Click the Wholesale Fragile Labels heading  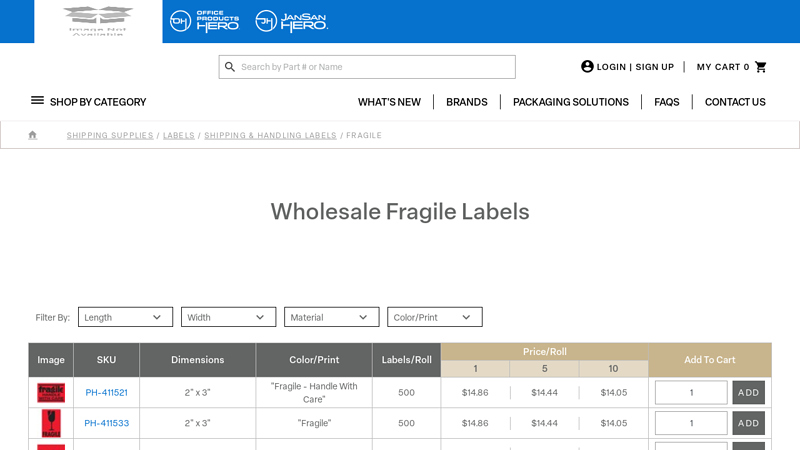click(x=400, y=211)
